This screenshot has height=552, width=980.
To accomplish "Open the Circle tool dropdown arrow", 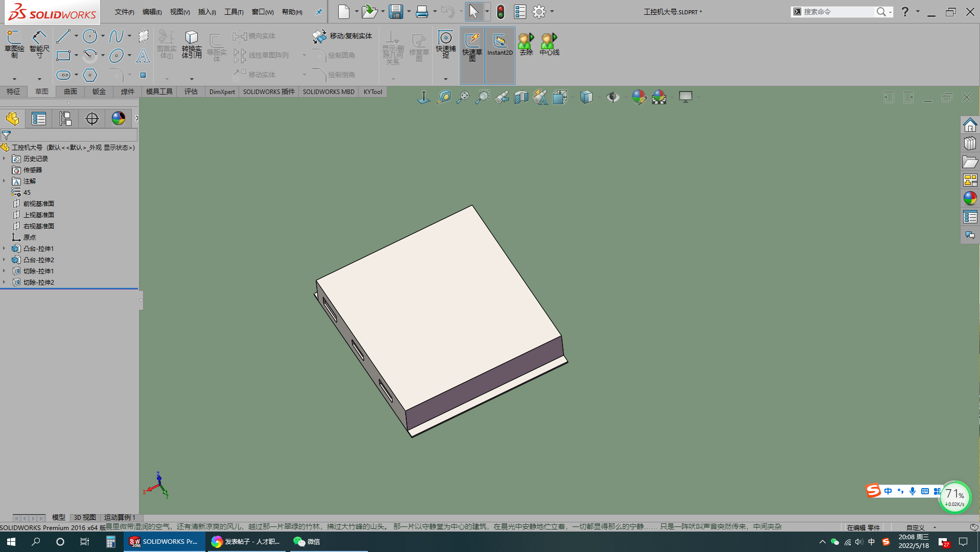I will tap(103, 36).
